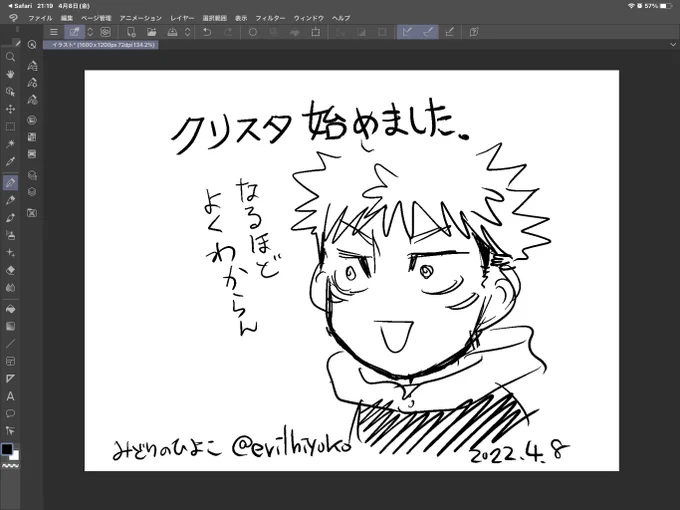Pick the black main color swatch
Image resolution: width=680 pixels, height=510 pixels.
point(7,449)
